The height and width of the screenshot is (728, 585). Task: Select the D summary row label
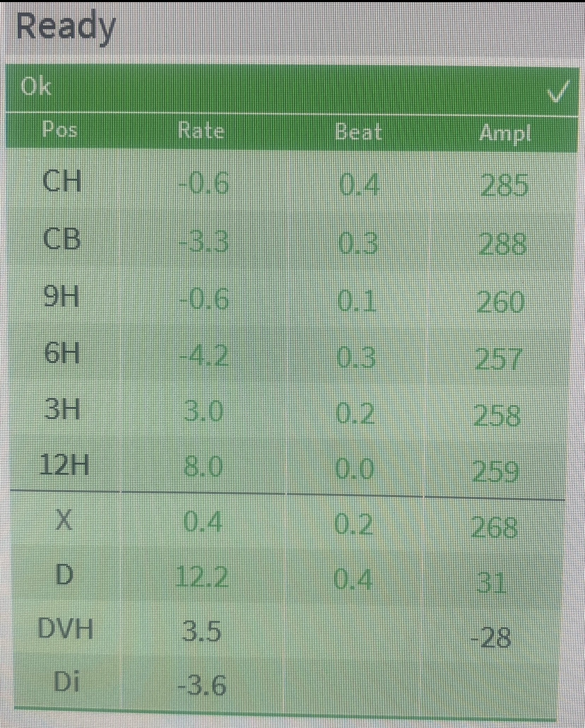point(64,575)
